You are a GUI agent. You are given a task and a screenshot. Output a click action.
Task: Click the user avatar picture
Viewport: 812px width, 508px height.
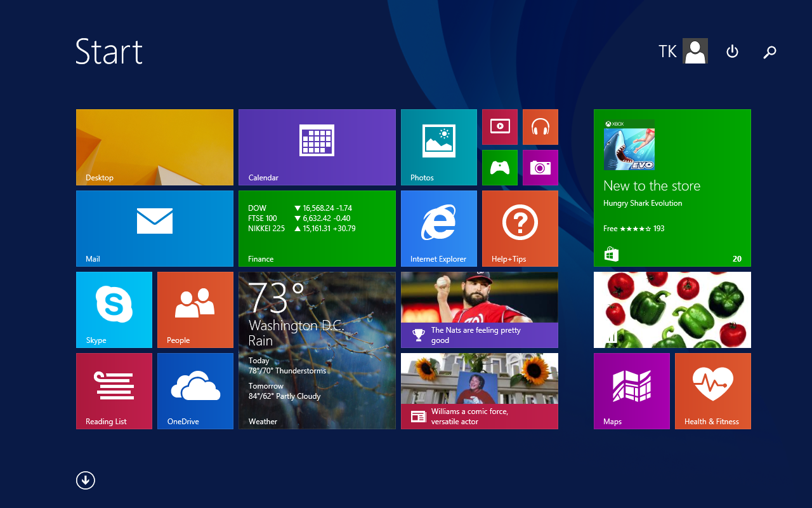pyautogui.click(x=695, y=51)
